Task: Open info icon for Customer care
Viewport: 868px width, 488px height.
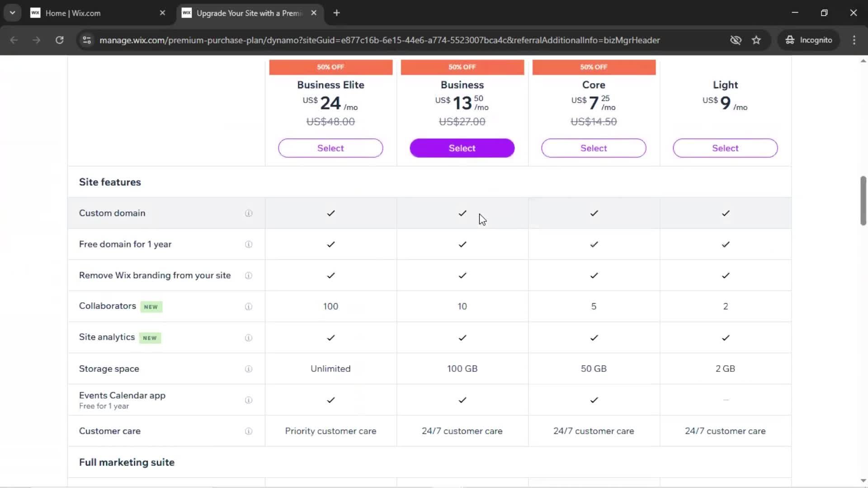Action: click(x=249, y=432)
